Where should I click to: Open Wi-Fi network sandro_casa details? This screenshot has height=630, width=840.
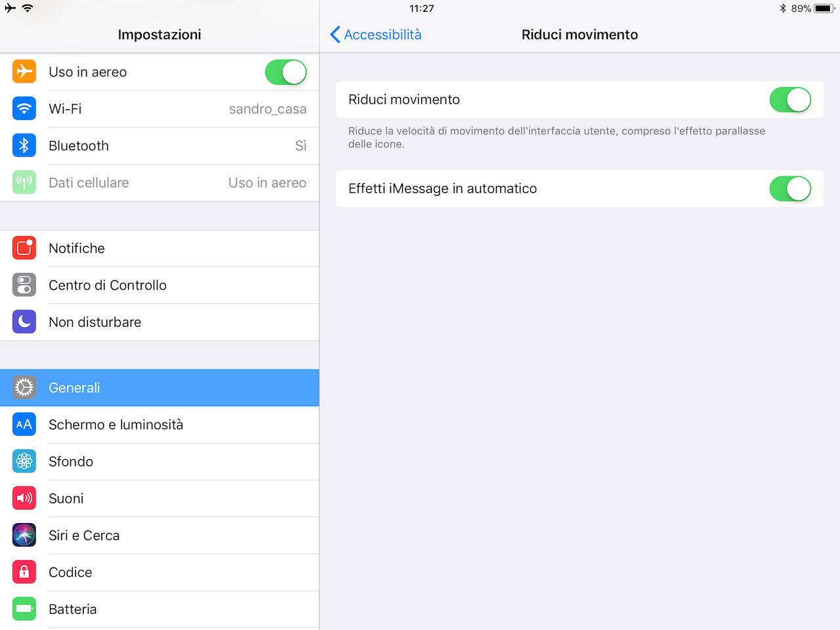[x=268, y=109]
